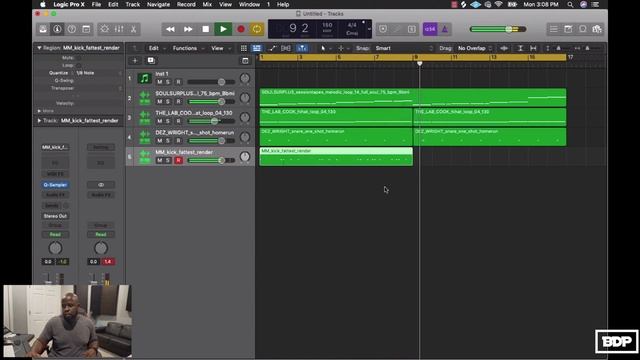Click the green Play button
This screenshot has width=640, height=360.
(223, 29)
